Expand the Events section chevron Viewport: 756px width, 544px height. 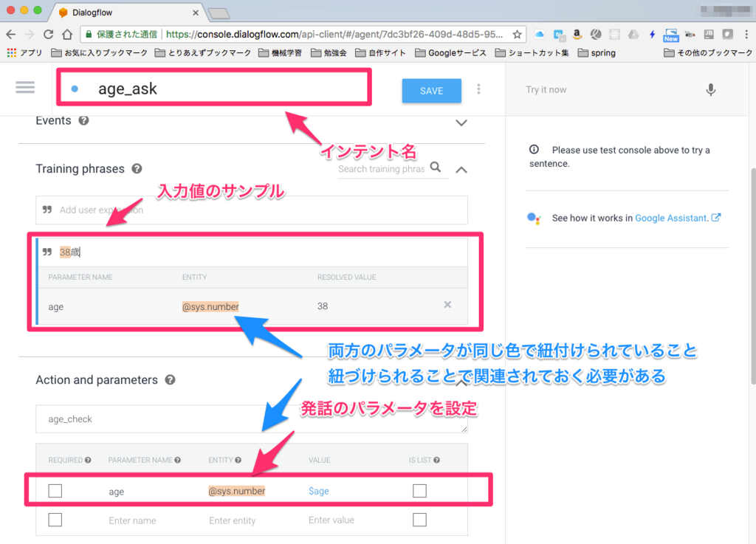[x=461, y=123]
